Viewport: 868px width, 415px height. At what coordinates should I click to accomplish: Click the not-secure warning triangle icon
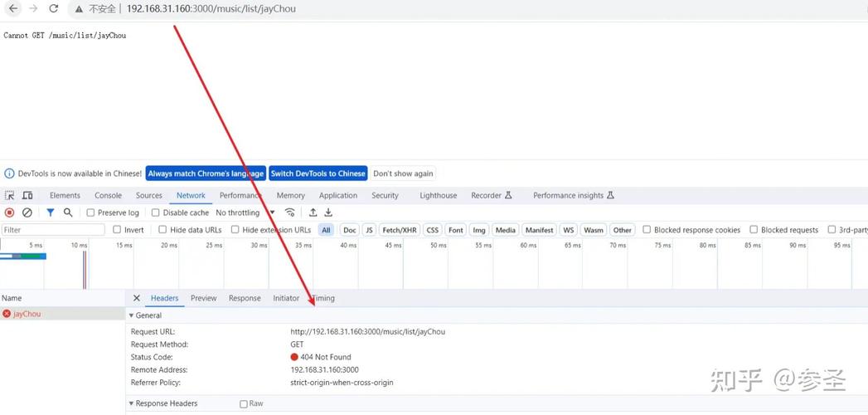coord(79,9)
